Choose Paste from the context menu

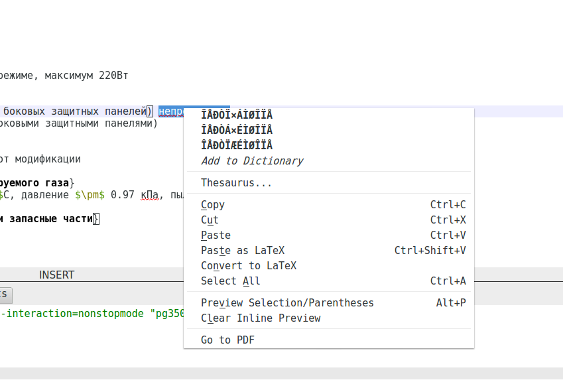tap(328, 235)
